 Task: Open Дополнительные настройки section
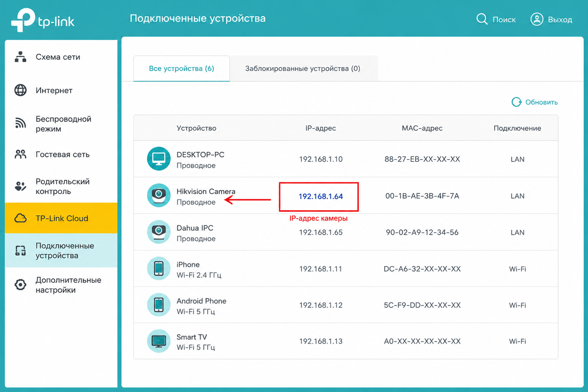click(x=61, y=285)
